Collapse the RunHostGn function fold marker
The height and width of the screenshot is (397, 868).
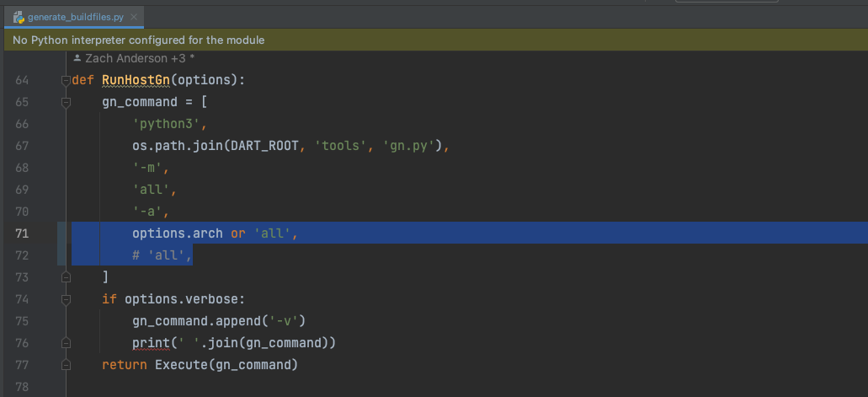(x=66, y=80)
